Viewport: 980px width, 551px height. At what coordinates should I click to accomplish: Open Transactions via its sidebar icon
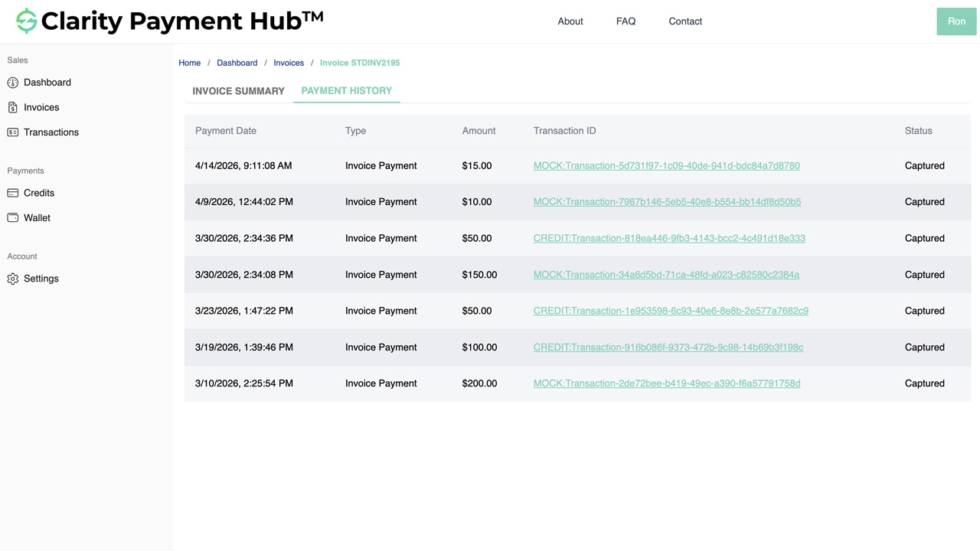(x=12, y=132)
